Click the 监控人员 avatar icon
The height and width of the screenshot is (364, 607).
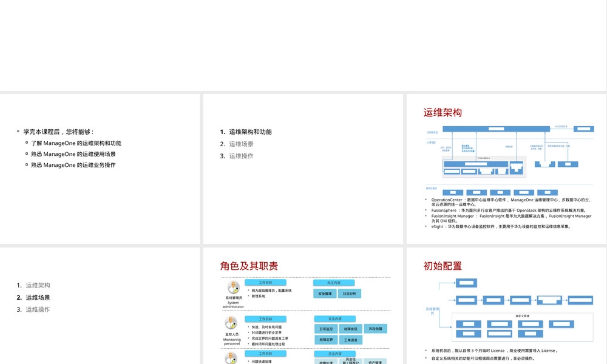tap(231, 323)
